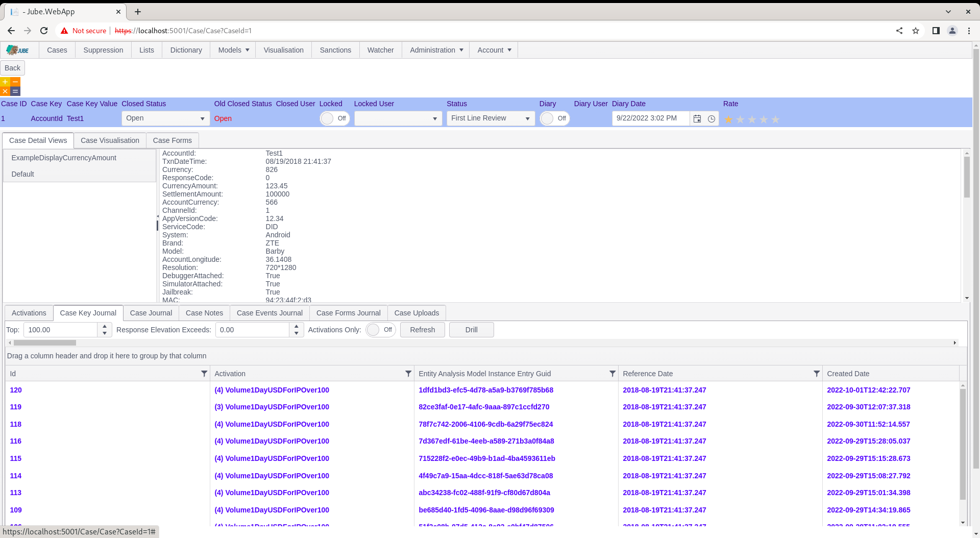Viewport: 980px width, 538px height.
Task: Go back in browser history
Action: coord(11,31)
